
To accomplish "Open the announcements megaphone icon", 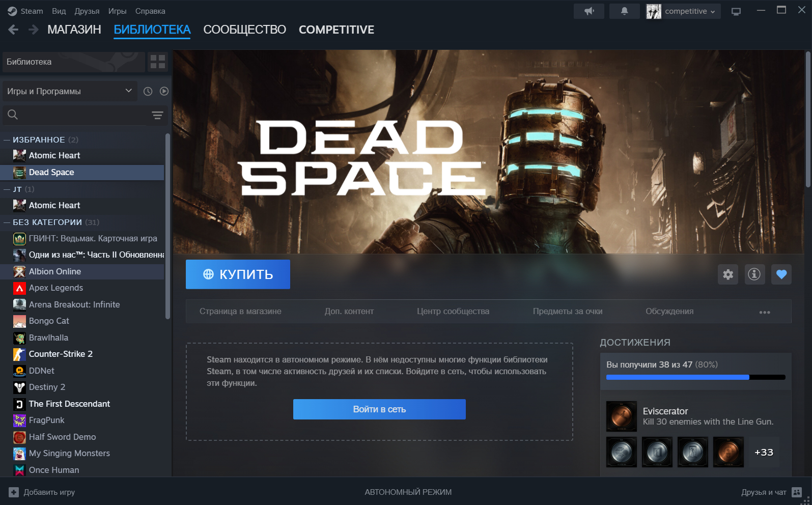I will [x=589, y=11].
